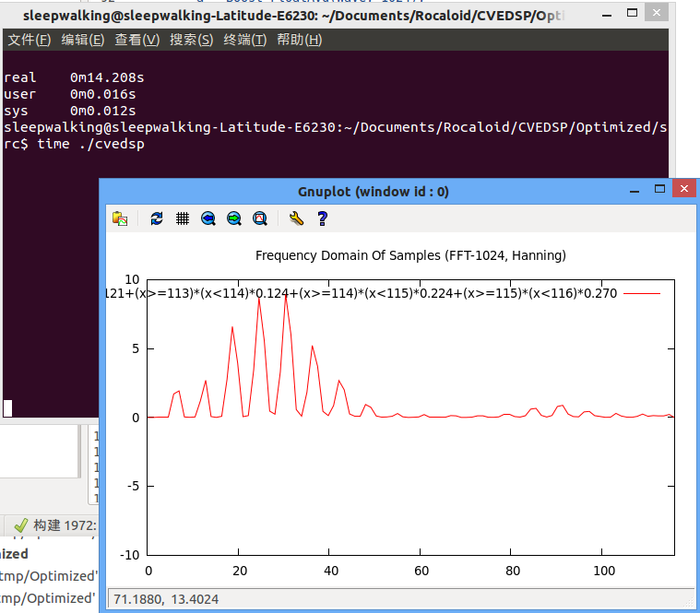Click the Gnuplot coordinates status bar
Screen dimensions: 700x613
pos(401,599)
